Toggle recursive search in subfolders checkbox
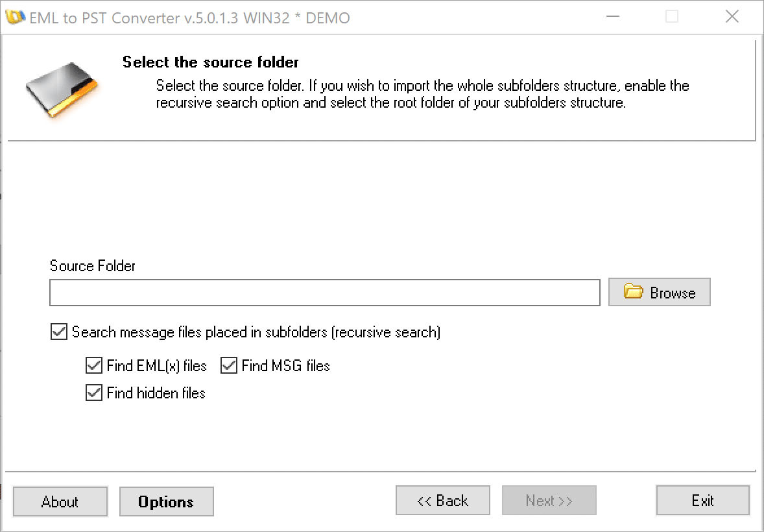Screen dimensions: 764x532 coord(59,332)
